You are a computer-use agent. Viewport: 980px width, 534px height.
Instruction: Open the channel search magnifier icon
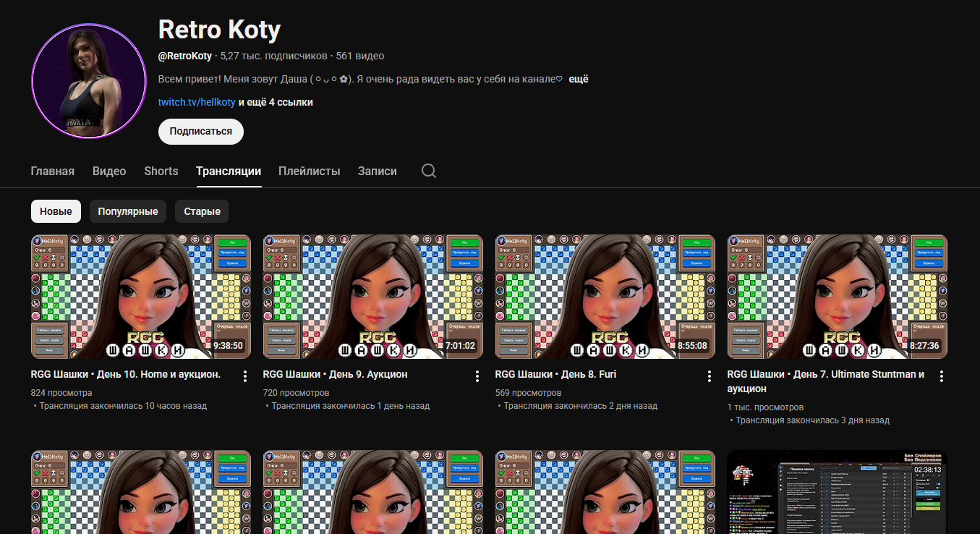tap(429, 171)
